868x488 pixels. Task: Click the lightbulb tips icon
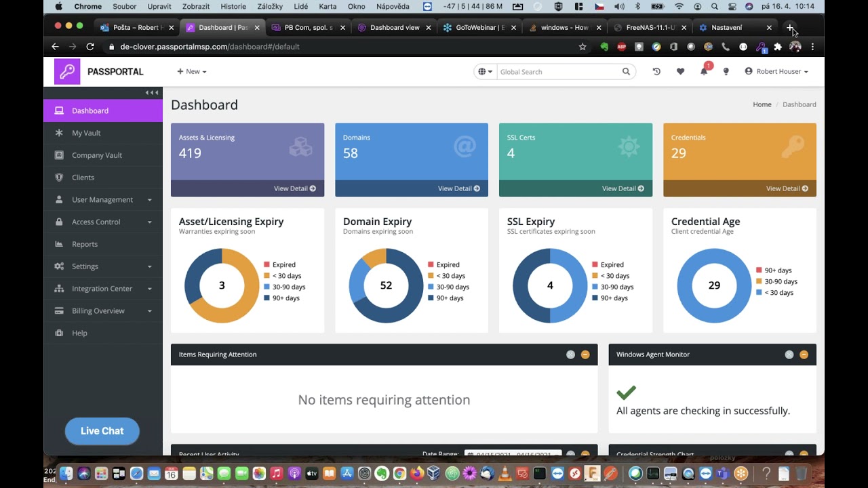[x=726, y=72]
